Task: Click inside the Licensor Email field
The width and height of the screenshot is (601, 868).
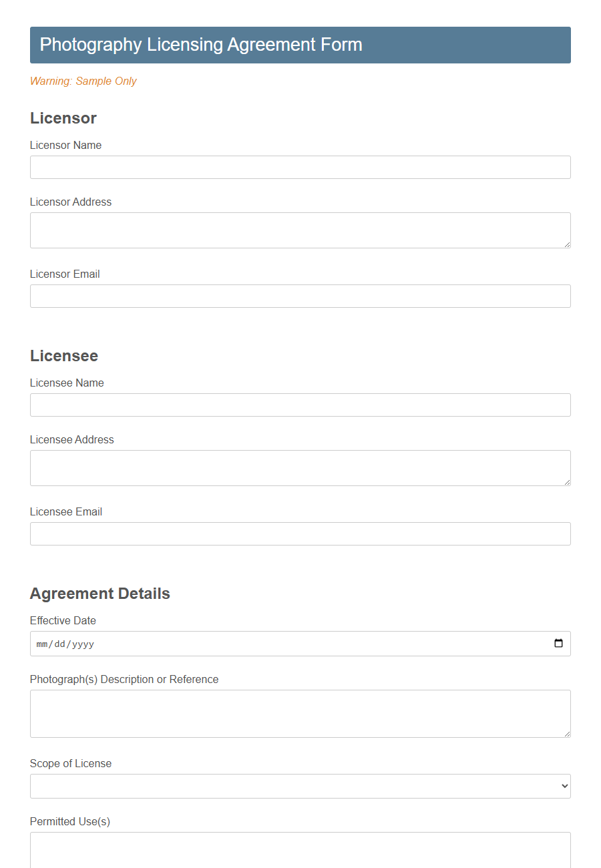Action: pyautogui.click(x=300, y=296)
